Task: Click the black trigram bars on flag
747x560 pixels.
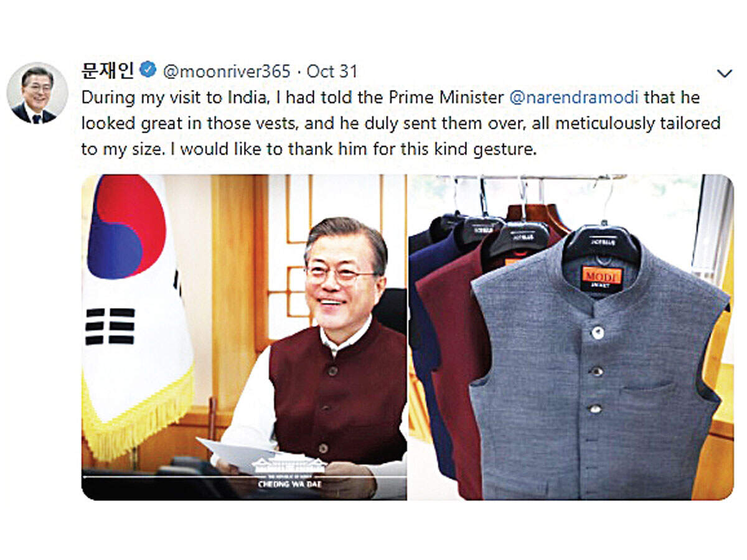Action: 110,326
